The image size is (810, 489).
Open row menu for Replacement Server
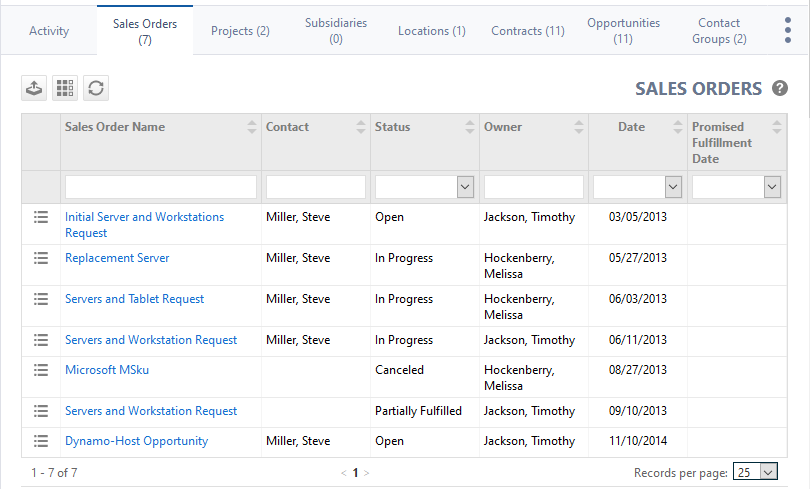pos(41,258)
